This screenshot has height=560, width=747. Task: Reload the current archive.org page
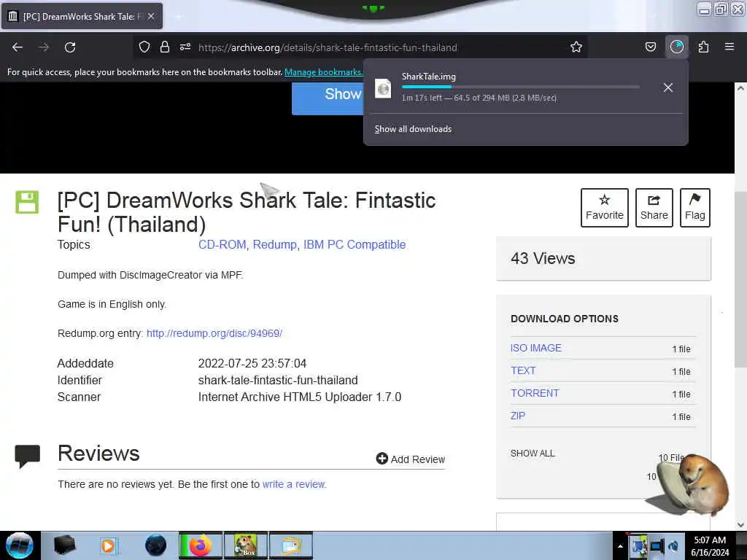[x=70, y=47]
